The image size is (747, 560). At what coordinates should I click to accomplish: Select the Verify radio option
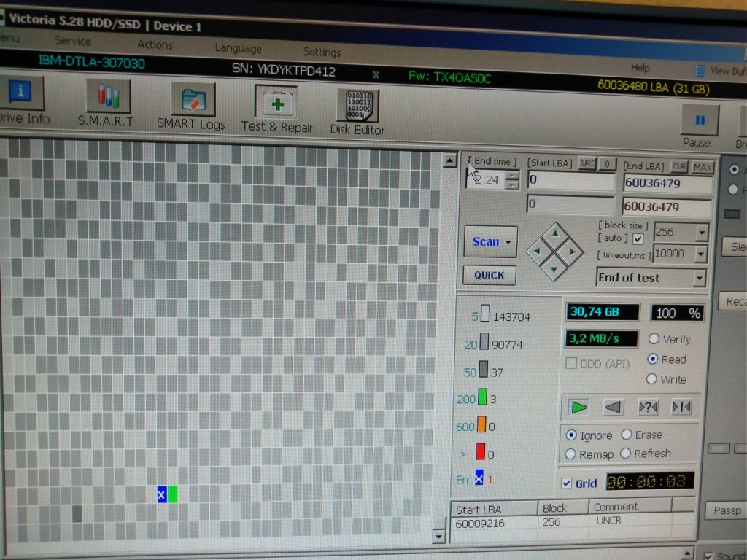(654, 338)
